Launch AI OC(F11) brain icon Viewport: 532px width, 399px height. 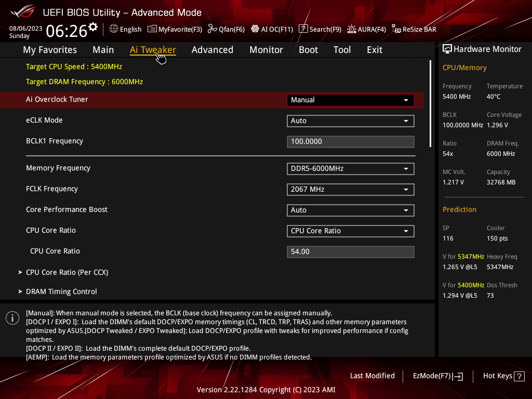point(255,29)
